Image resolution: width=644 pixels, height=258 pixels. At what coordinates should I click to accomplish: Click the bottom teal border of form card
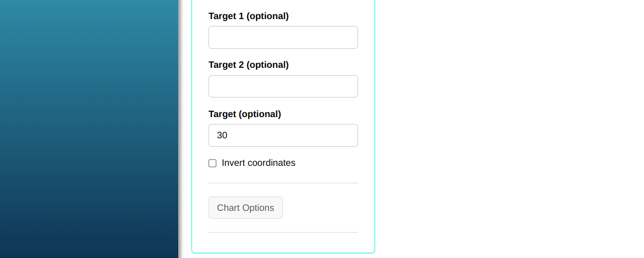click(283, 253)
